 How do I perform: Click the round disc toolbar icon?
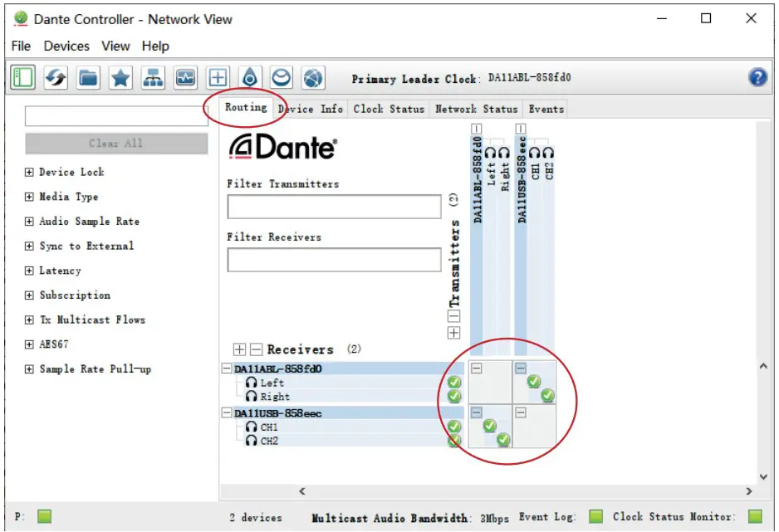point(282,78)
